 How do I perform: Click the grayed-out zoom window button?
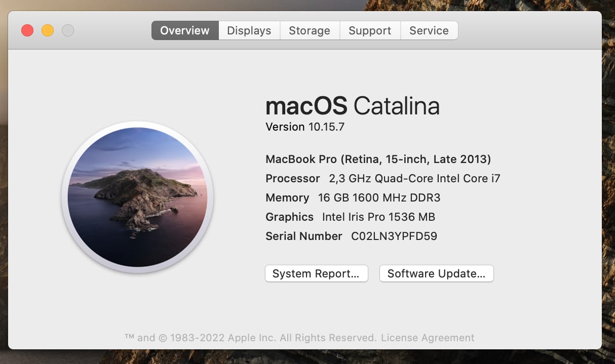[x=68, y=30]
